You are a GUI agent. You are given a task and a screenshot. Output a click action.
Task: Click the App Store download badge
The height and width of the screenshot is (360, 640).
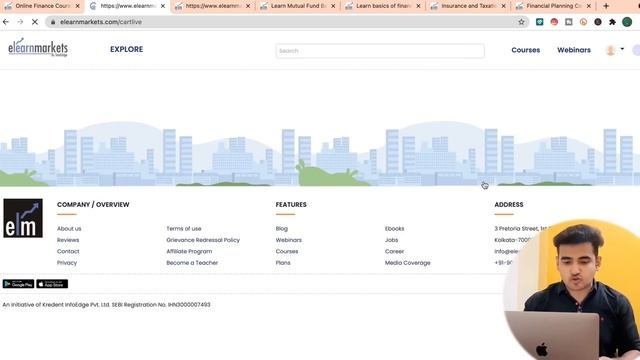coord(52,284)
